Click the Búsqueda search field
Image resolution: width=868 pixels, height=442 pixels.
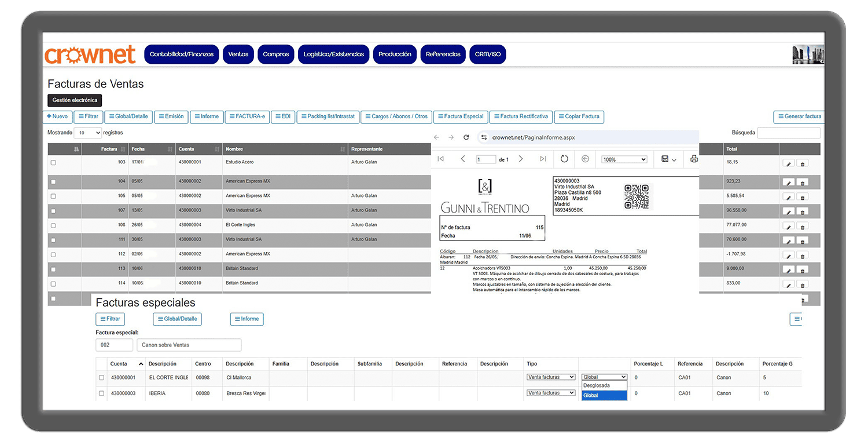(x=788, y=133)
